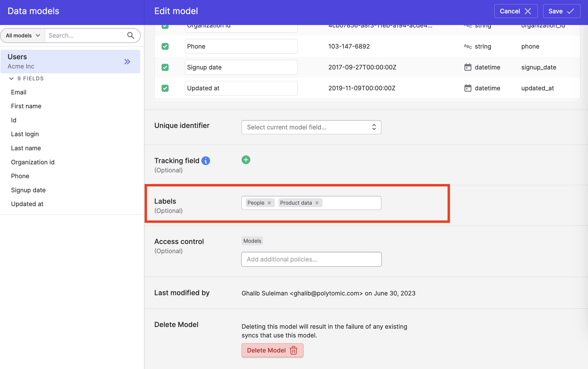Click the search magnifier icon
Image resolution: width=588 pixels, height=369 pixels.
131,36
